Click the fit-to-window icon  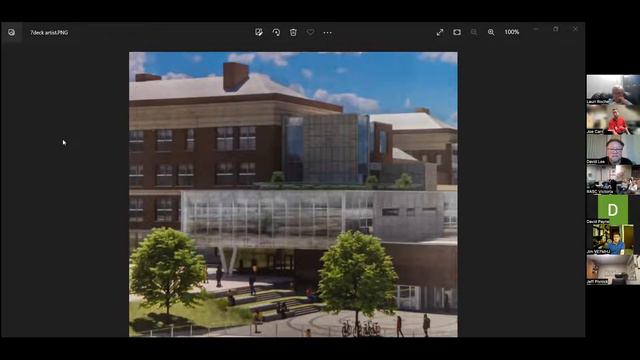[x=457, y=32]
